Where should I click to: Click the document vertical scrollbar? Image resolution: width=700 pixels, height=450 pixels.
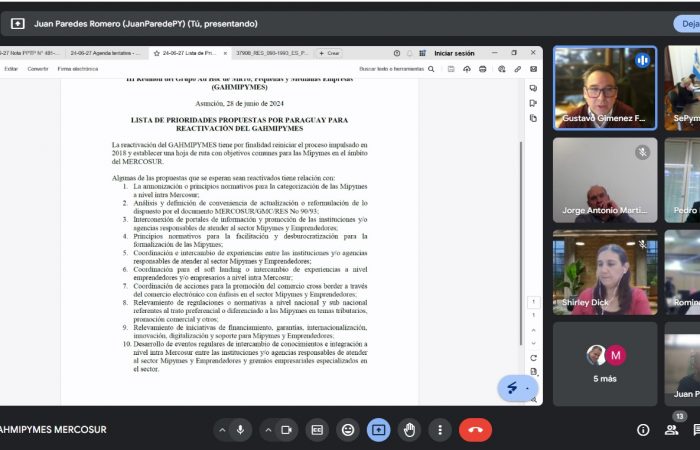click(520, 243)
